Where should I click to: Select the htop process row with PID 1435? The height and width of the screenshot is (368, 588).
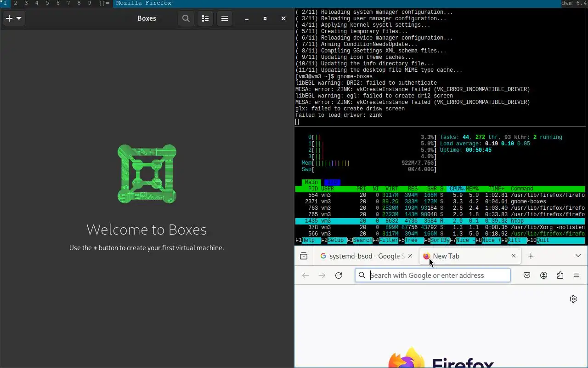[x=440, y=221]
